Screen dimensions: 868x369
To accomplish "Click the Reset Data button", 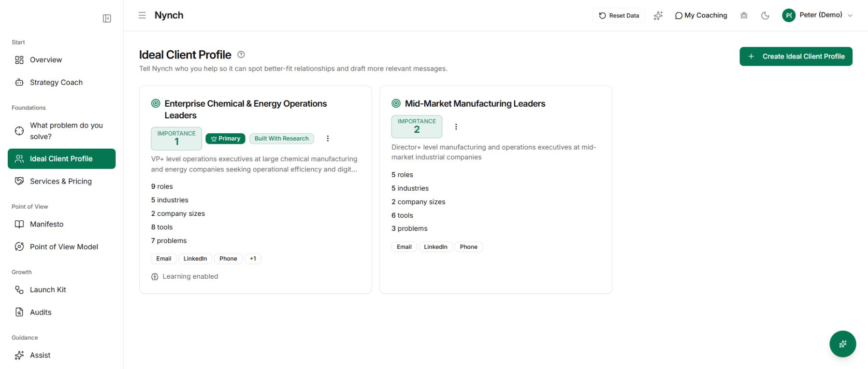I will point(619,15).
